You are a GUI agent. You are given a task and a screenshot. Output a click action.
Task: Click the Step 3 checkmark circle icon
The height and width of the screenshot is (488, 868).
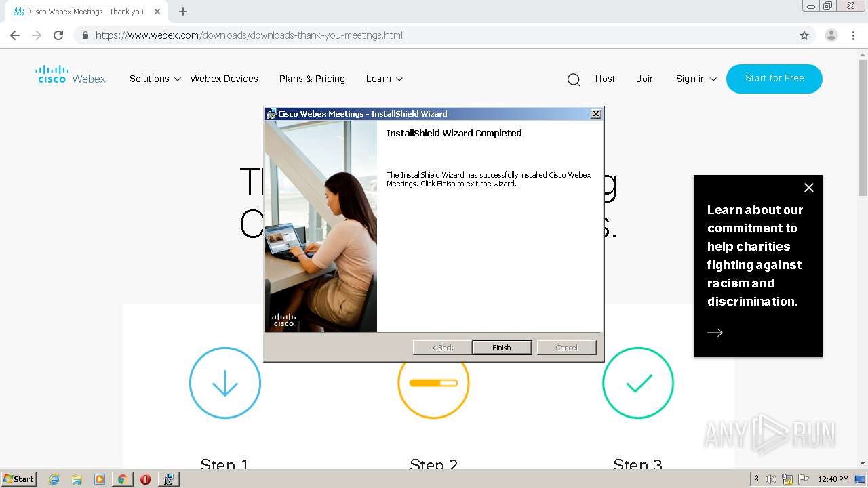(x=638, y=383)
